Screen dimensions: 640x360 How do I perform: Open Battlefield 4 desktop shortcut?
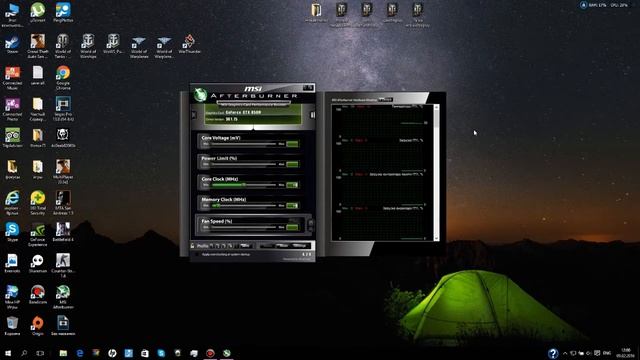click(x=63, y=232)
